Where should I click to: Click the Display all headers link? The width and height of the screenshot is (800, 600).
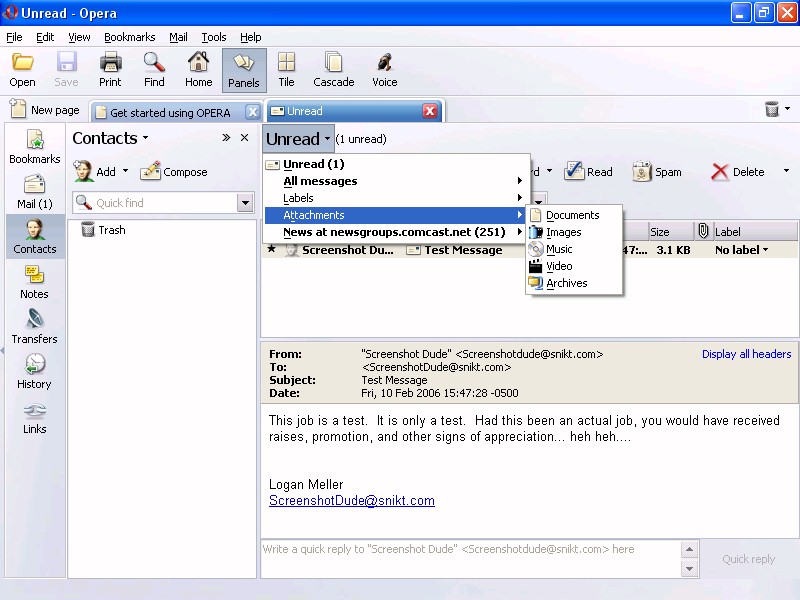(x=746, y=354)
